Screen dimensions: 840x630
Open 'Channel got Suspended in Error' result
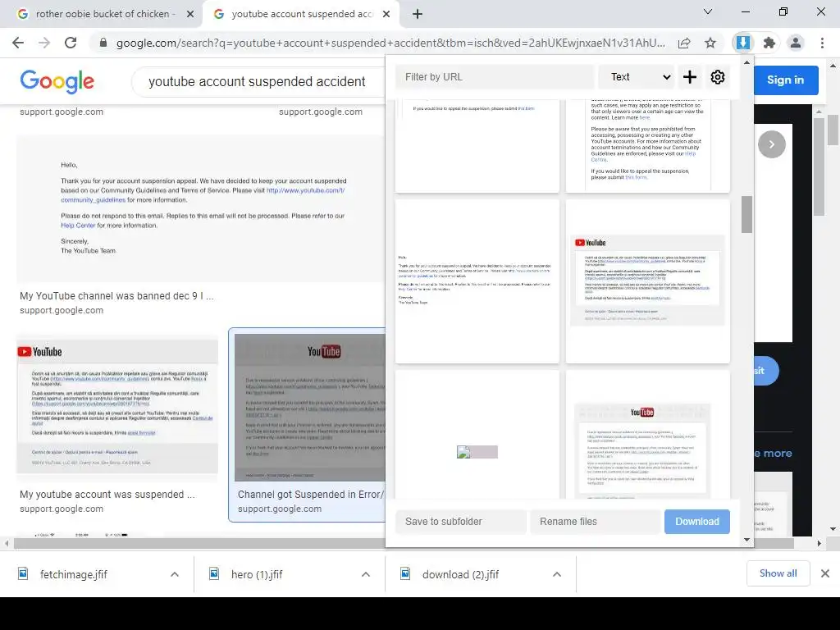pos(311,495)
